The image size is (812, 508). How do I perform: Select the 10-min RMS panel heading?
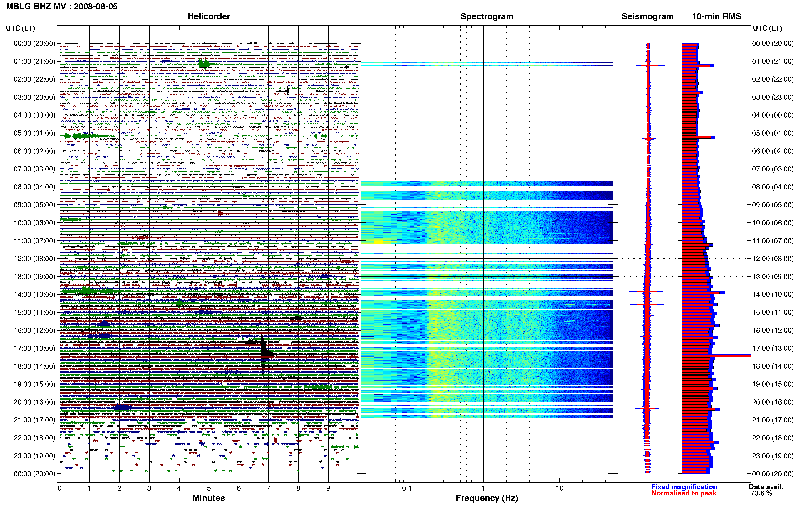[716, 16]
